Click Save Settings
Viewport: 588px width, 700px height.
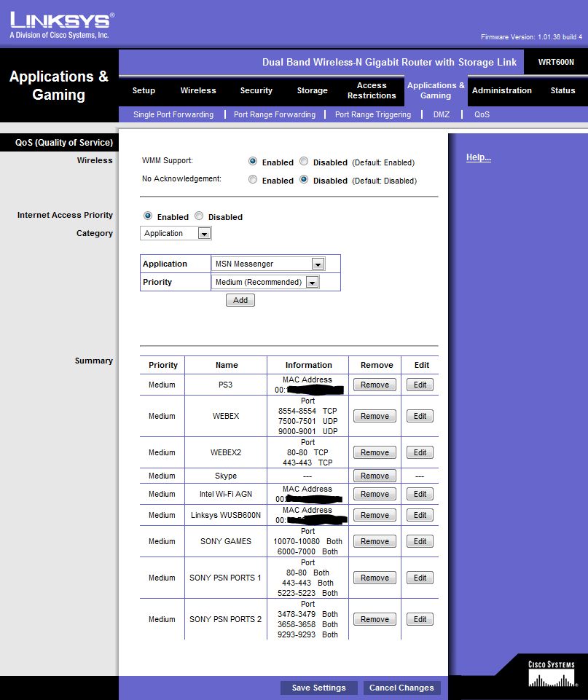pos(318,688)
